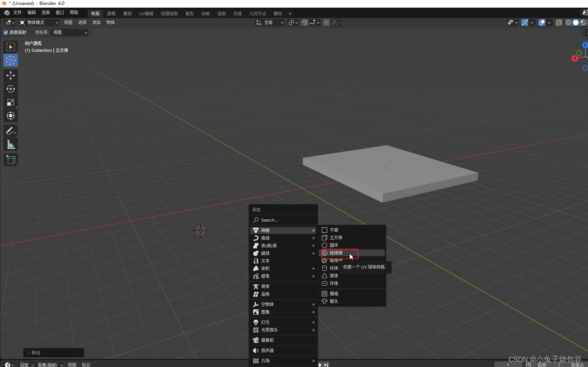Switch to UV编辑 workspace tab
Image resolution: width=588 pixels, height=367 pixels.
(146, 13)
